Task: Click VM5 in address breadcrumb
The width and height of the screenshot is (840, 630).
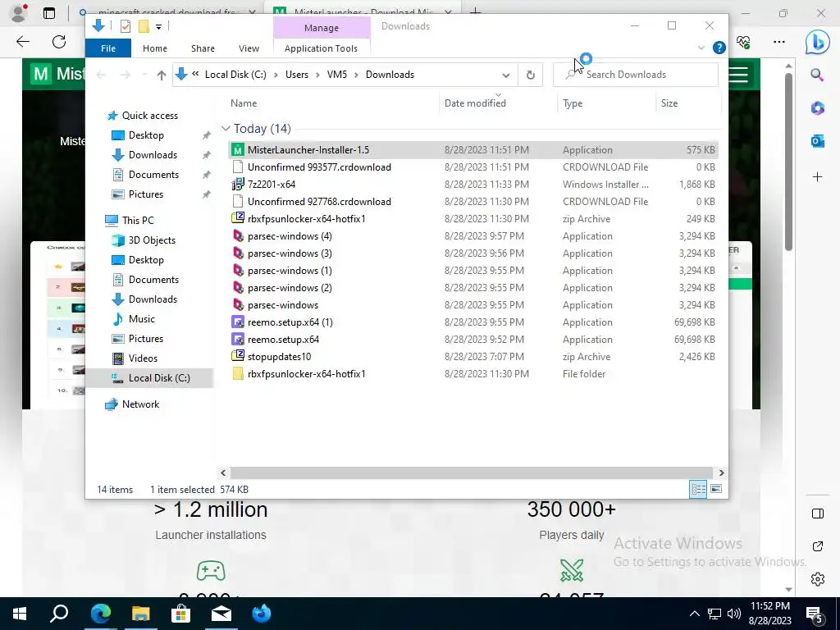Action: coord(337,75)
